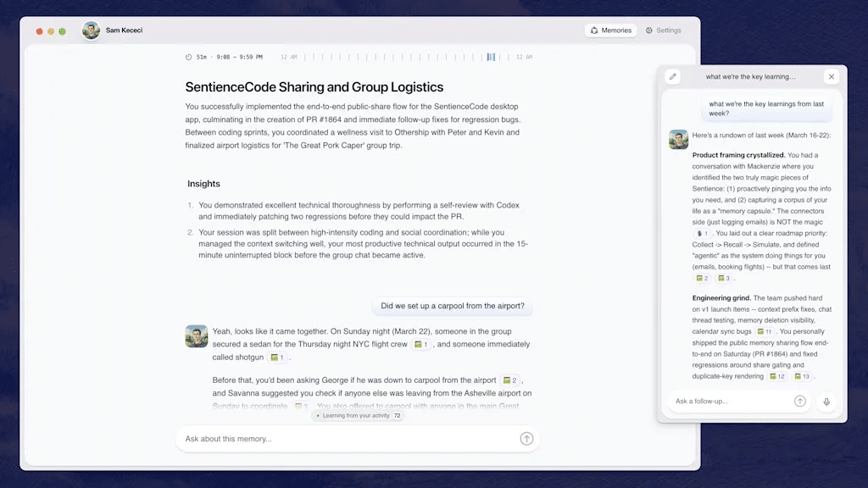The height and width of the screenshot is (488, 868).
Task: Open source citation 11 after calendar sync bugs
Action: pos(764,332)
